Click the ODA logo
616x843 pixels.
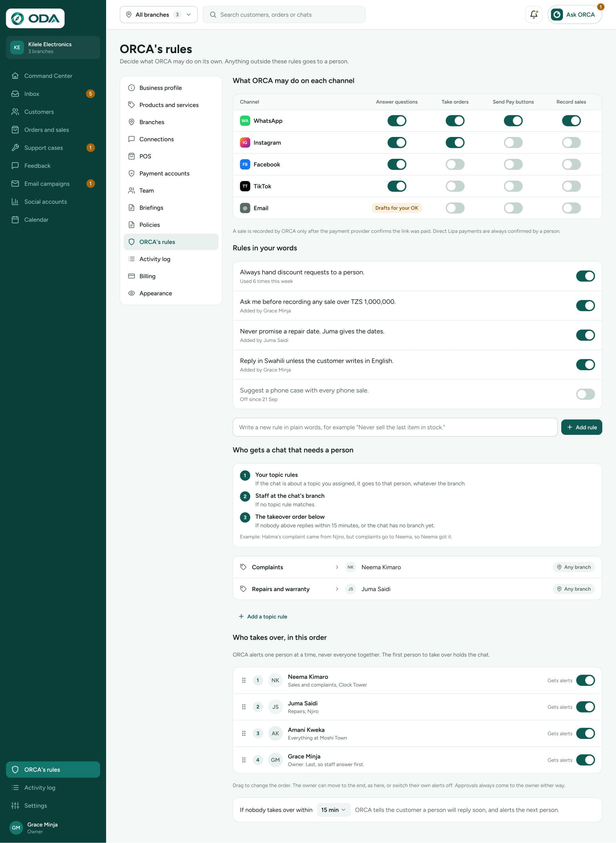(x=35, y=18)
